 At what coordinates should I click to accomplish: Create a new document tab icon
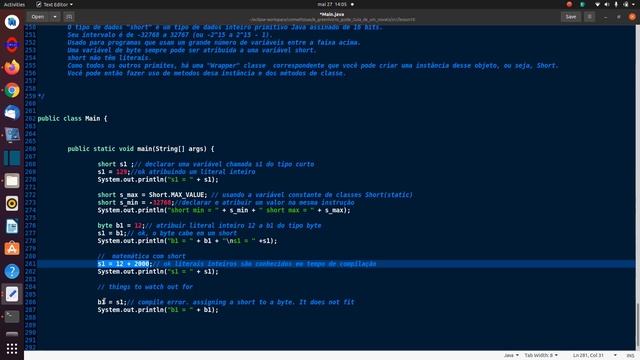pos(69,17)
